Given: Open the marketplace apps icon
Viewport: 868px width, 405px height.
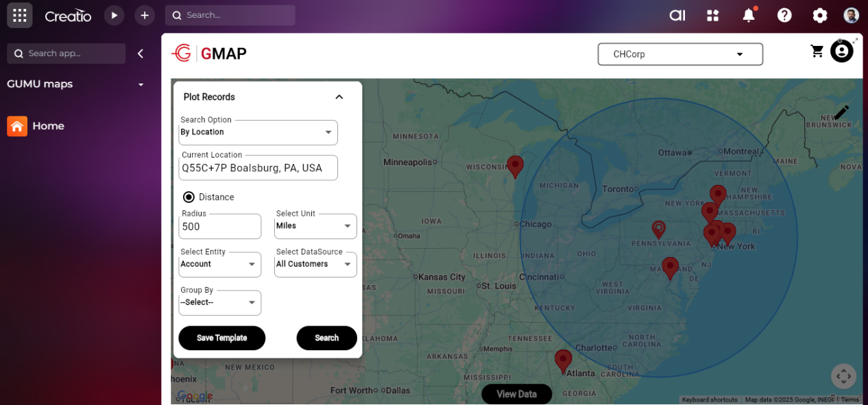Looking at the screenshot, I should [713, 15].
